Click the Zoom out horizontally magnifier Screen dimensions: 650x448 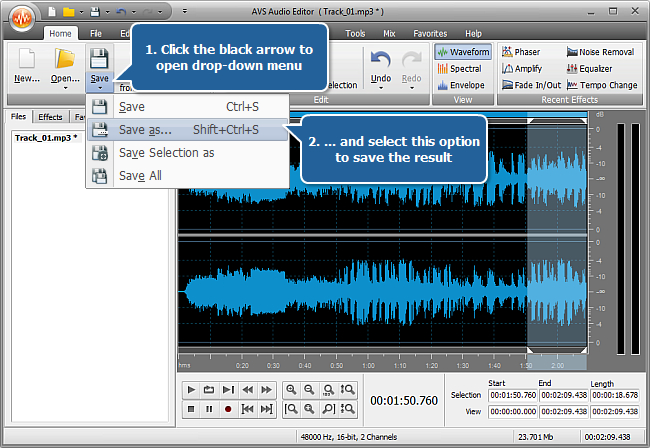tap(309, 390)
